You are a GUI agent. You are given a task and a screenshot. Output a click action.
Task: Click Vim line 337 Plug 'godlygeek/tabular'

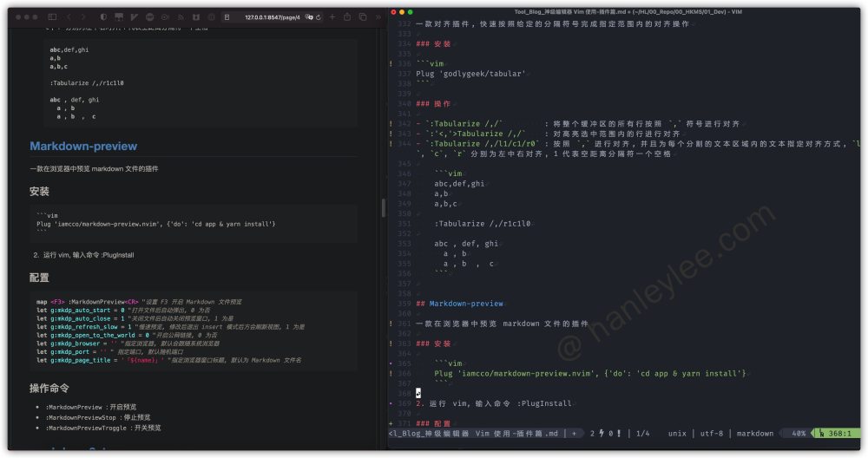click(x=470, y=74)
